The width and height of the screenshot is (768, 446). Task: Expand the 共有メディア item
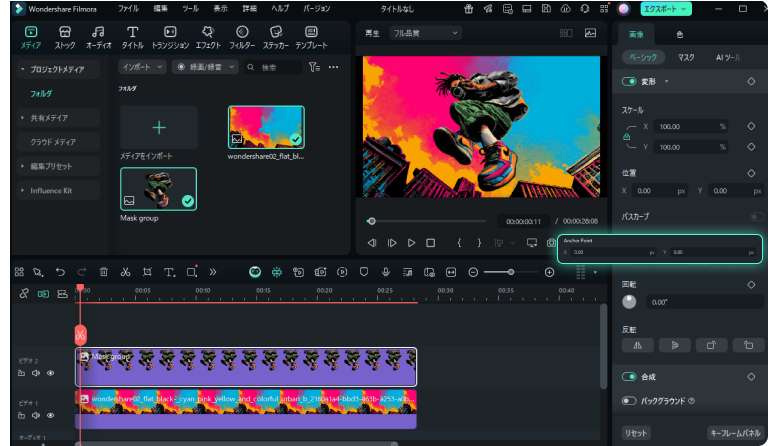23,117
